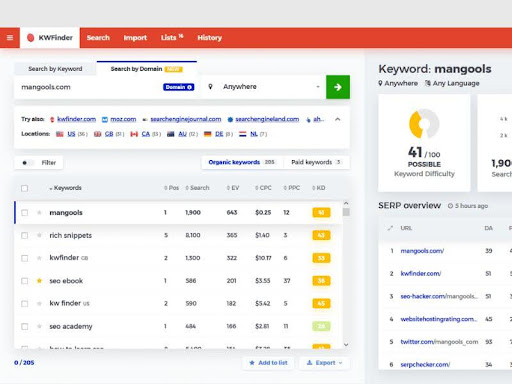Switch to Search by Keyword tab

pyautogui.click(x=55, y=69)
